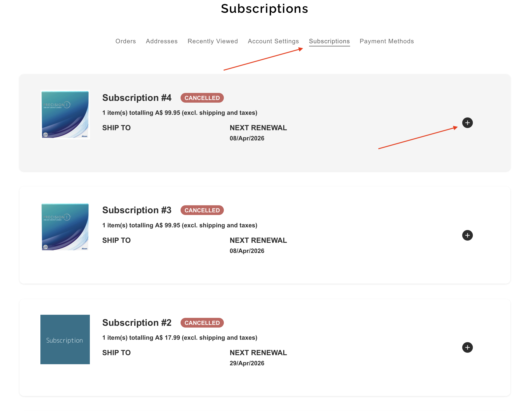Image resolution: width=532 pixels, height=411 pixels.
Task: Click the CANCELLED badge on Subscription #2
Action: point(202,323)
